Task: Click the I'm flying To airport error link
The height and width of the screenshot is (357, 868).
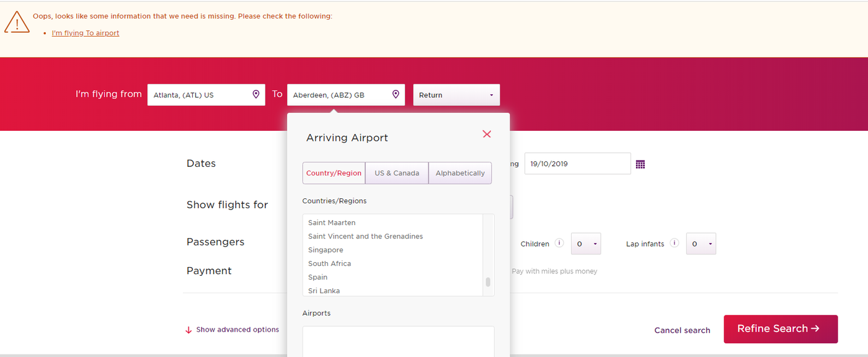Action: pos(85,32)
